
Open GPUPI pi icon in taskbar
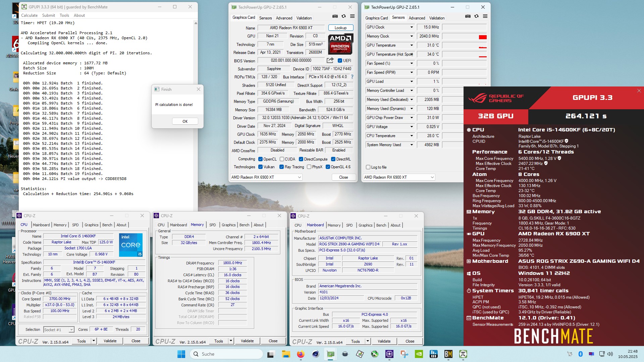click(463, 354)
